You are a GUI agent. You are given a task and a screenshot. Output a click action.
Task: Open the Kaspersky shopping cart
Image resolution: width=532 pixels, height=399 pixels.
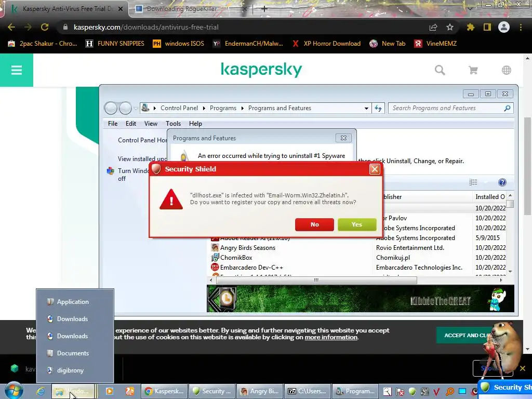[x=473, y=70]
